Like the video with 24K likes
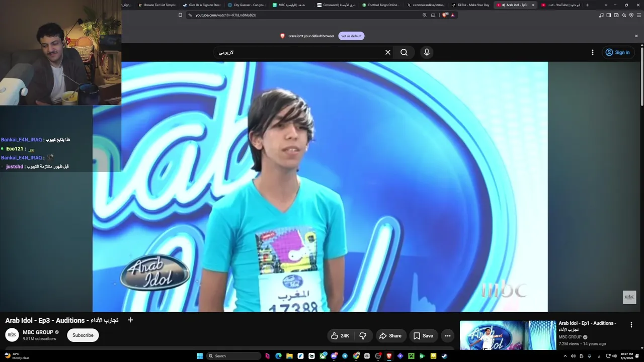Image resolution: width=644 pixels, height=362 pixels. coord(340,336)
